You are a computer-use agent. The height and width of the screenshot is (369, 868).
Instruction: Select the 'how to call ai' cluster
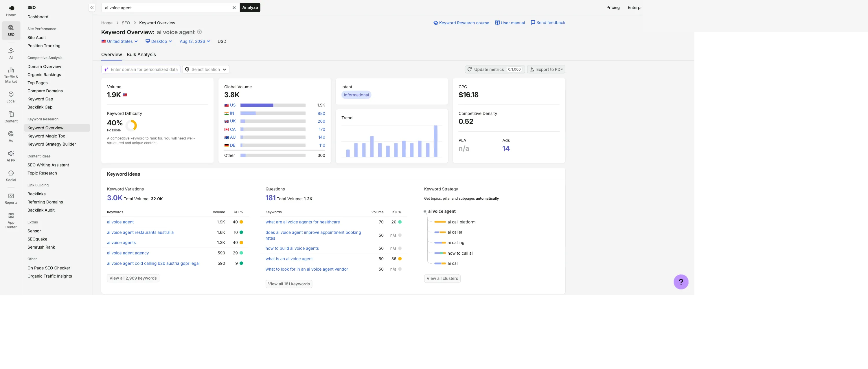[x=460, y=253]
